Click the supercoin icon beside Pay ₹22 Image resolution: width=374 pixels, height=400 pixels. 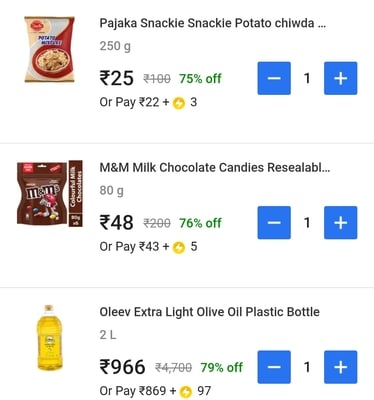tap(179, 104)
